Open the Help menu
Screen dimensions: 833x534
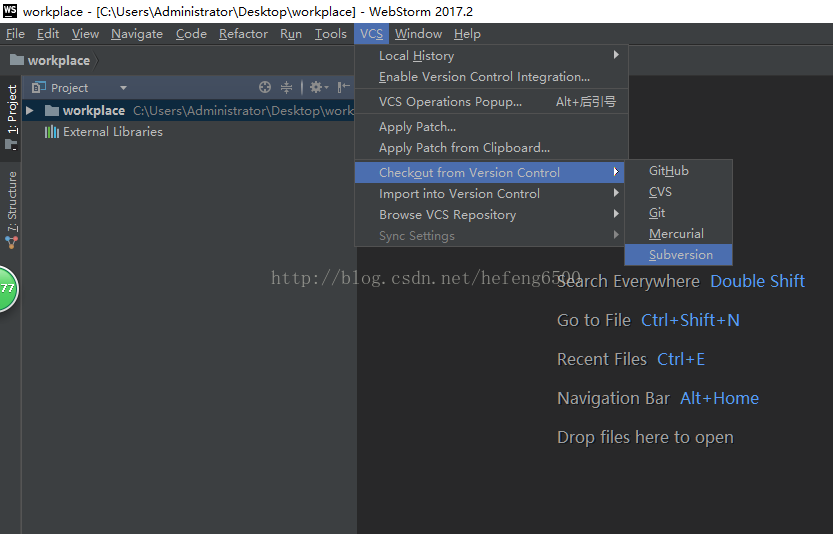(x=467, y=33)
